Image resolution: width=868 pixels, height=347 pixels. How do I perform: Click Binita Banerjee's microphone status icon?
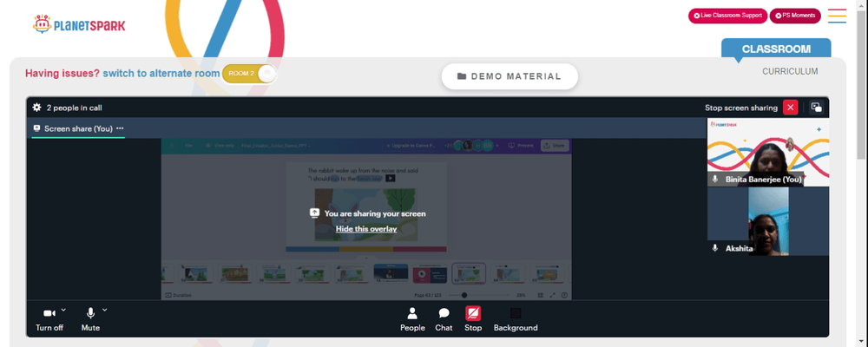pyautogui.click(x=715, y=180)
